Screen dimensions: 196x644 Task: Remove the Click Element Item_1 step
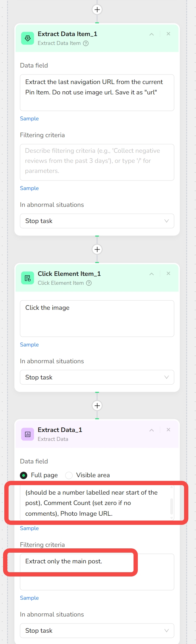pos(168,273)
